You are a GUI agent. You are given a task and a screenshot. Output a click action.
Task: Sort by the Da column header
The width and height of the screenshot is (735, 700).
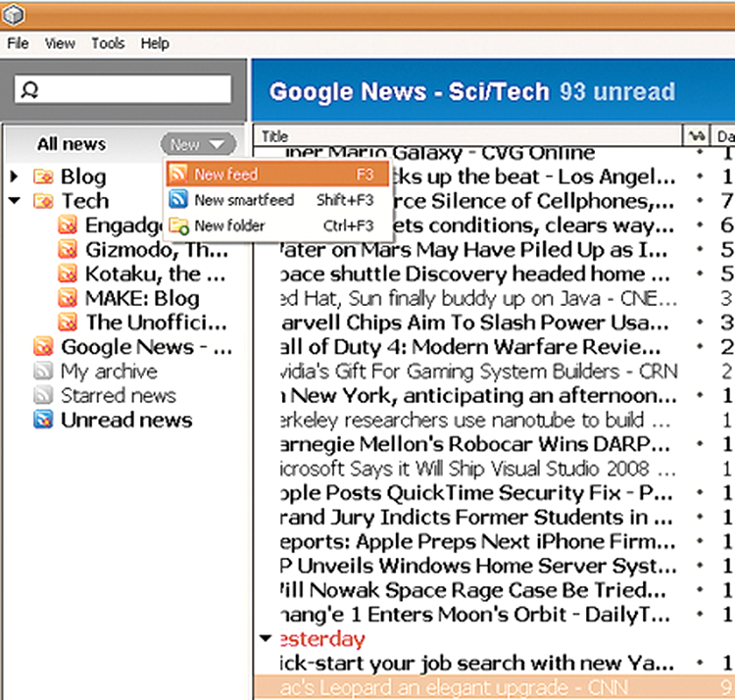click(x=724, y=136)
